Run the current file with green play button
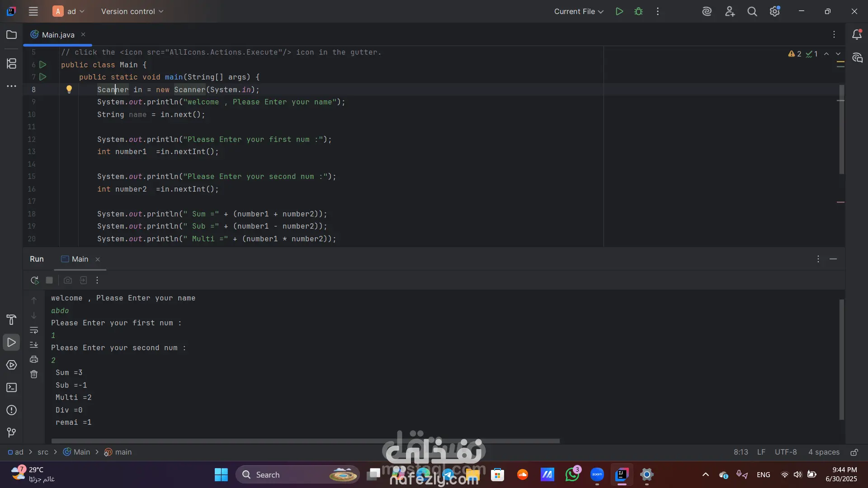868x488 pixels. [619, 11]
